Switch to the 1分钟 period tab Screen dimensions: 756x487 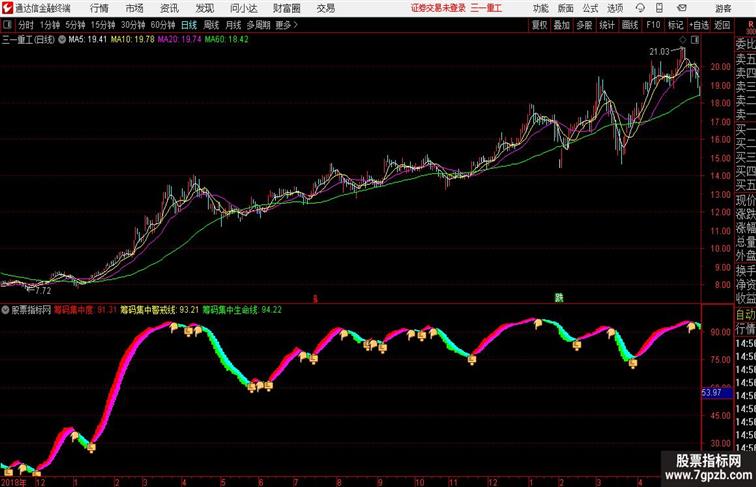(50, 25)
